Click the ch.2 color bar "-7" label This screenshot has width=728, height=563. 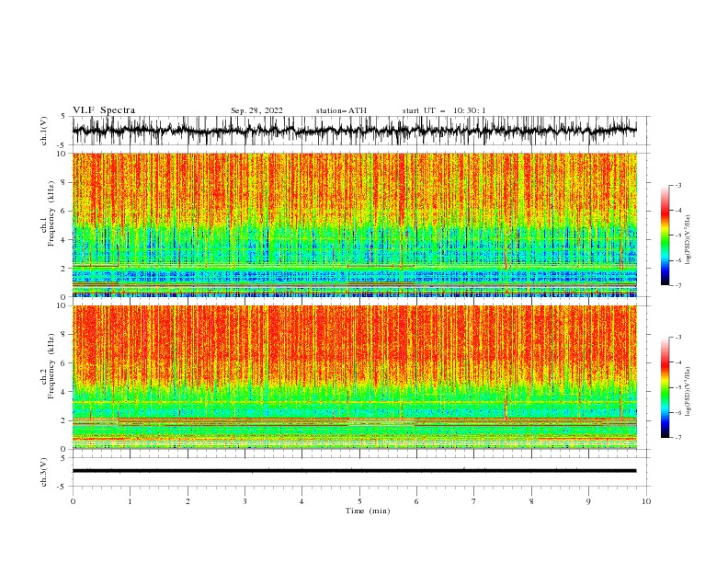[x=677, y=438]
